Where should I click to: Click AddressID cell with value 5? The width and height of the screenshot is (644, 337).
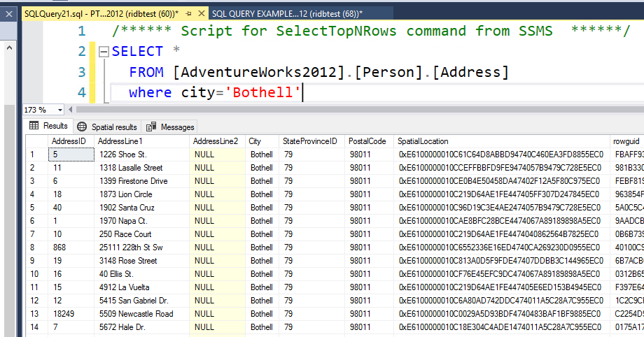click(x=71, y=155)
